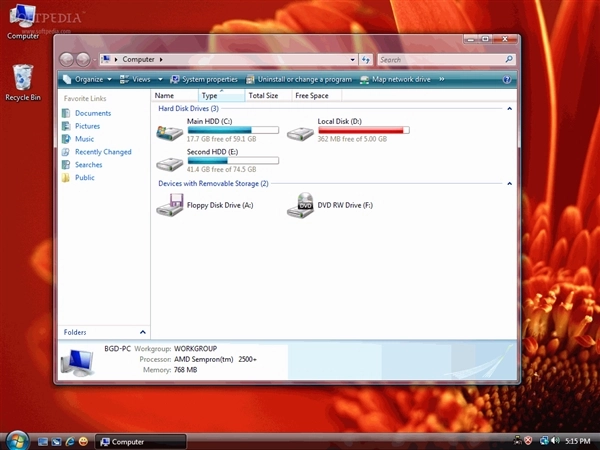Click the volume speaker icon in system tray
The width and height of the screenshot is (600, 450).
point(555,441)
